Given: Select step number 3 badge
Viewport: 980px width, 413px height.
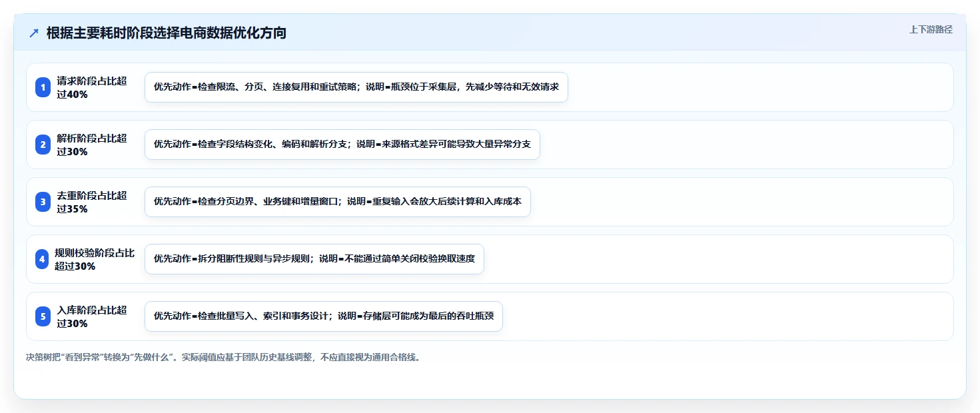Looking at the screenshot, I should point(43,202).
